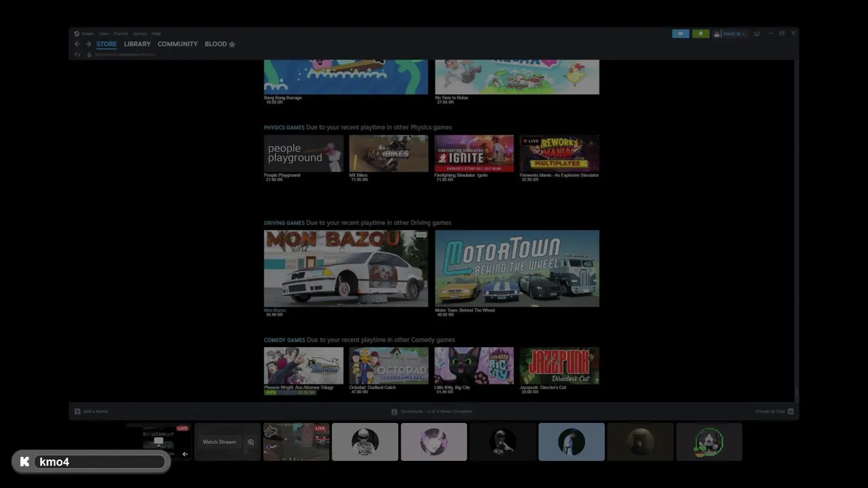The image size is (868, 488).
Task: Open the PHYSICS GAMES category link
Action: tap(284, 127)
